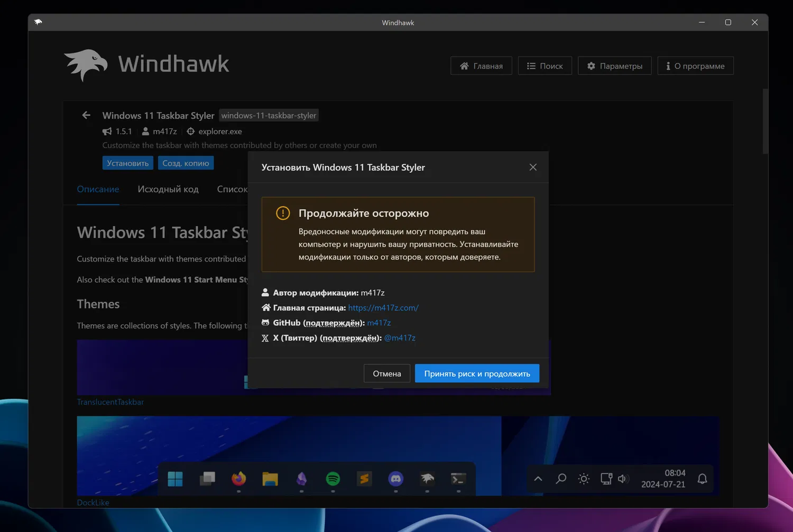The height and width of the screenshot is (532, 793).
Task: Click the TranslucentTaskbar preview image
Action: click(162, 367)
